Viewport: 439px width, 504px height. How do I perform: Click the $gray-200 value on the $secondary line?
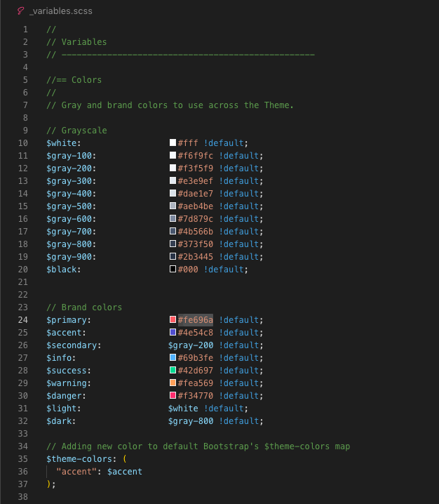point(191,345)
